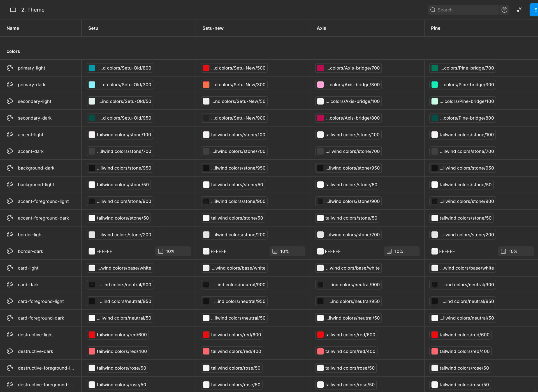Open Pine accent-dark alias stone/700

(463, 151)
